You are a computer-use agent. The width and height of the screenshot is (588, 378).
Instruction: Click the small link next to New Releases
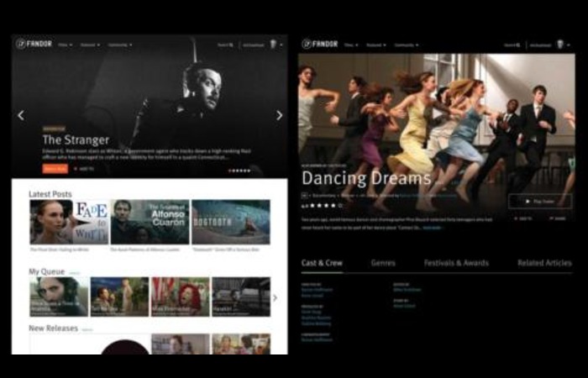(87, 329)
